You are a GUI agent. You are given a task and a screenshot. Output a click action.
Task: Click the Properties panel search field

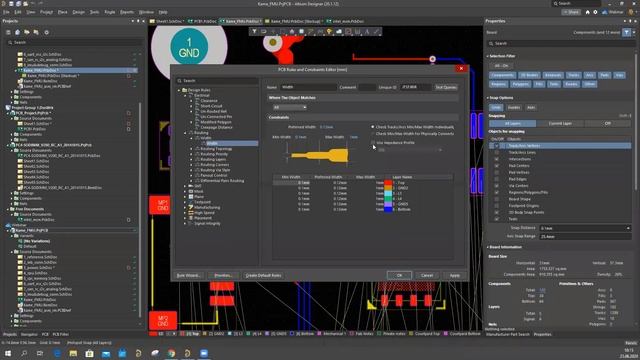559,43
